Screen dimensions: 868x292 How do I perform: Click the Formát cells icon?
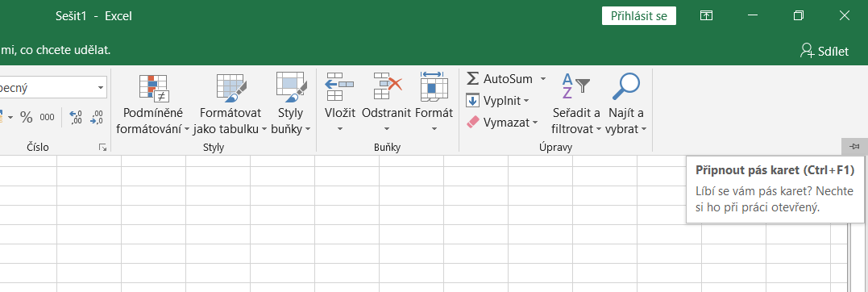[x=434, y=87]
